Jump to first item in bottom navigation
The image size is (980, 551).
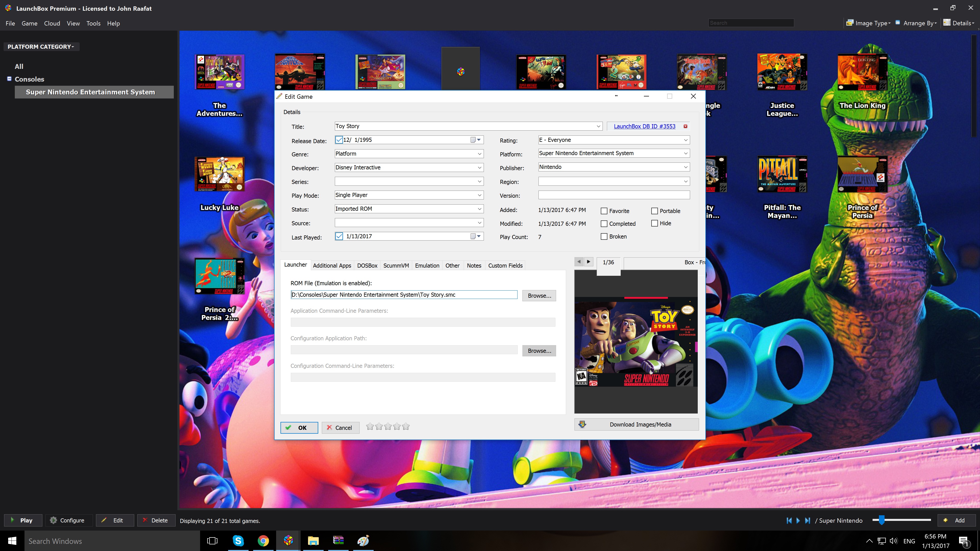(x=789, y=521)
